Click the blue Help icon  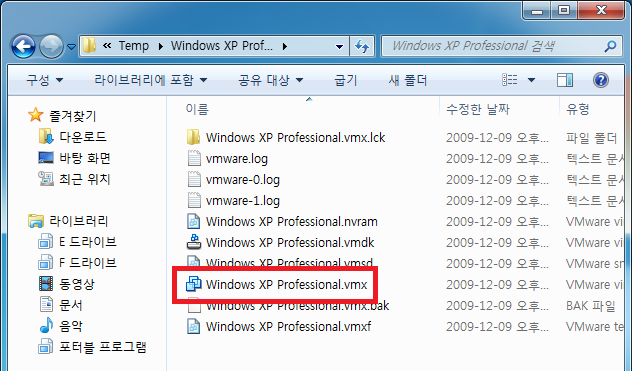click(x=601, y=80)
